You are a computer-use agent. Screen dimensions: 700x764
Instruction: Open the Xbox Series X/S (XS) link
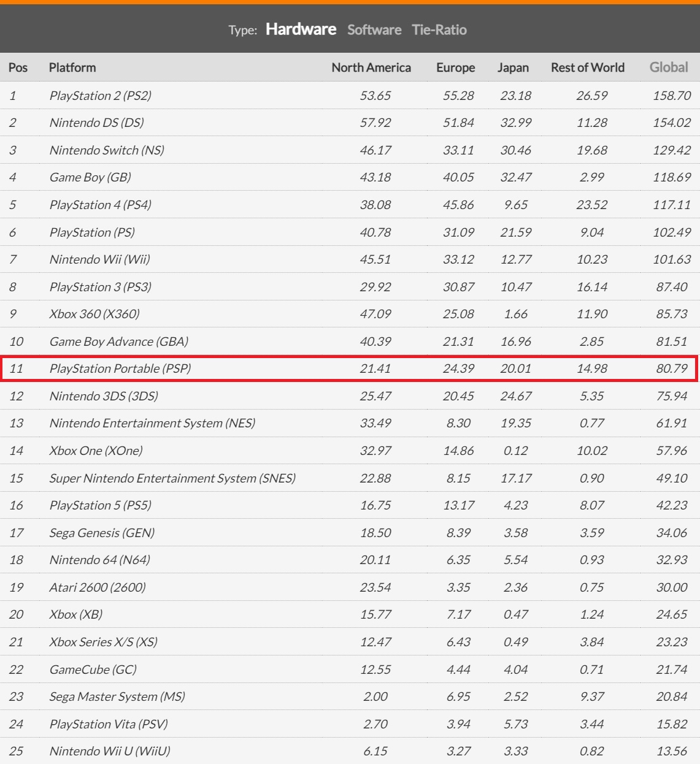tap(104, 642)
